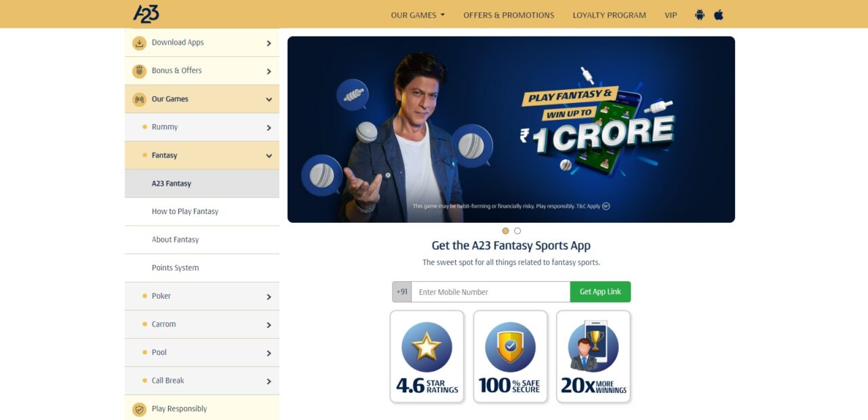Expand the Poker sidebar section
The width and height of the screenshot is (868, 420).
[x=202, y=297]
